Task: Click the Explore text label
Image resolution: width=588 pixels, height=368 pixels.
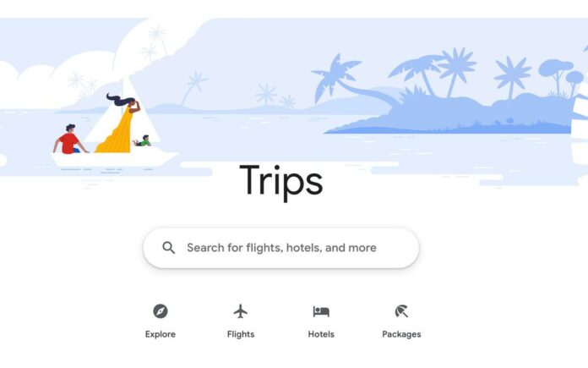Action: click(161, 334)
